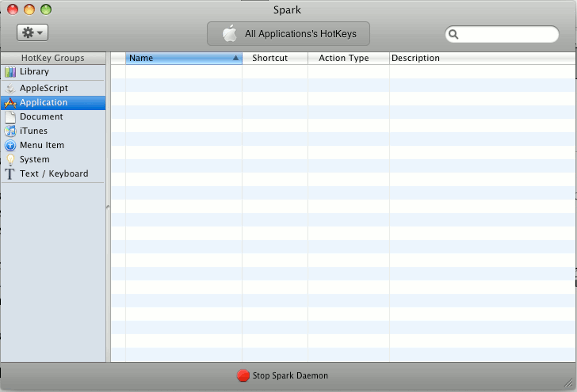Sort by the Name column header

point(184,58)
